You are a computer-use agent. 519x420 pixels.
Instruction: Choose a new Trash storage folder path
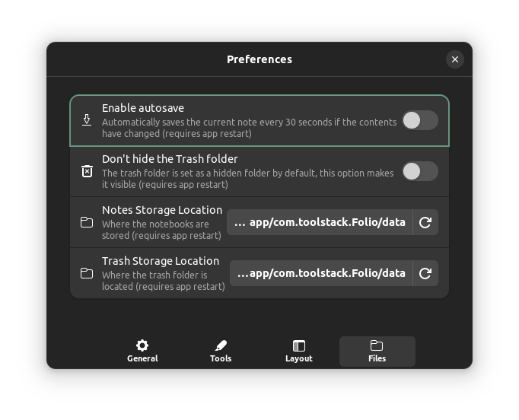[320, 273]
